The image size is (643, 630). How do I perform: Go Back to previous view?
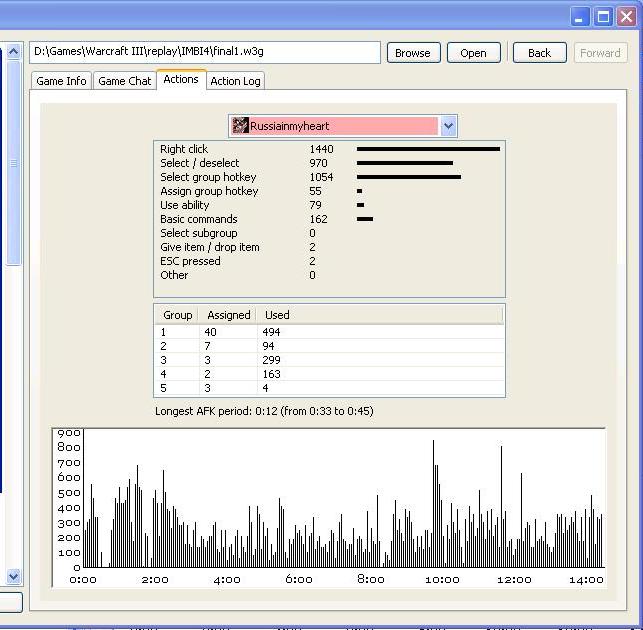tap(540, 53)
